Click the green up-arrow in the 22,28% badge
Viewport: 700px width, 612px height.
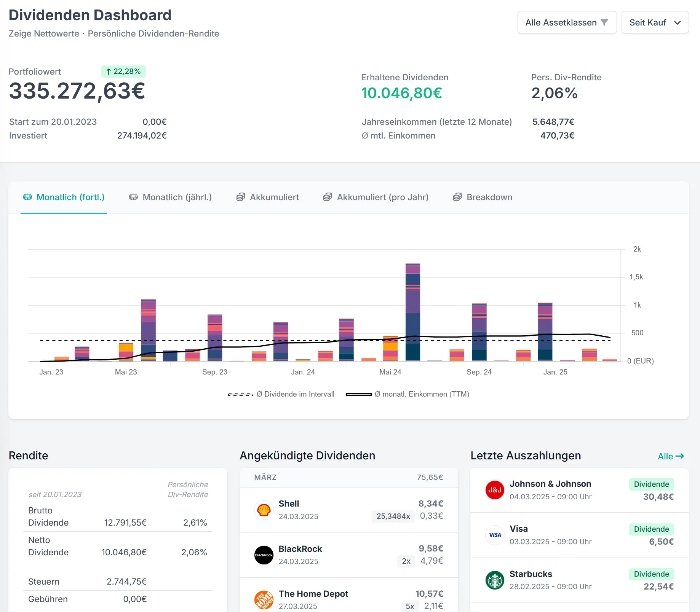109,72
